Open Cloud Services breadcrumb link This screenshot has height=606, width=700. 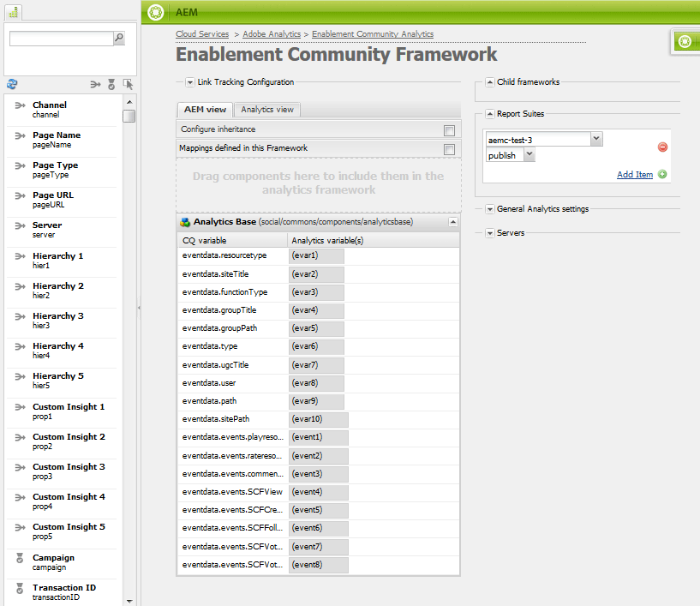coord(202,34)
